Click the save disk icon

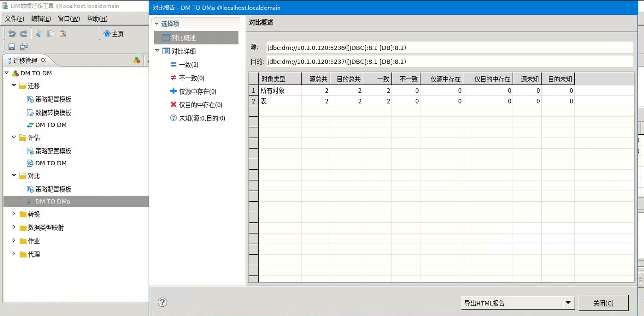(11, 47)
